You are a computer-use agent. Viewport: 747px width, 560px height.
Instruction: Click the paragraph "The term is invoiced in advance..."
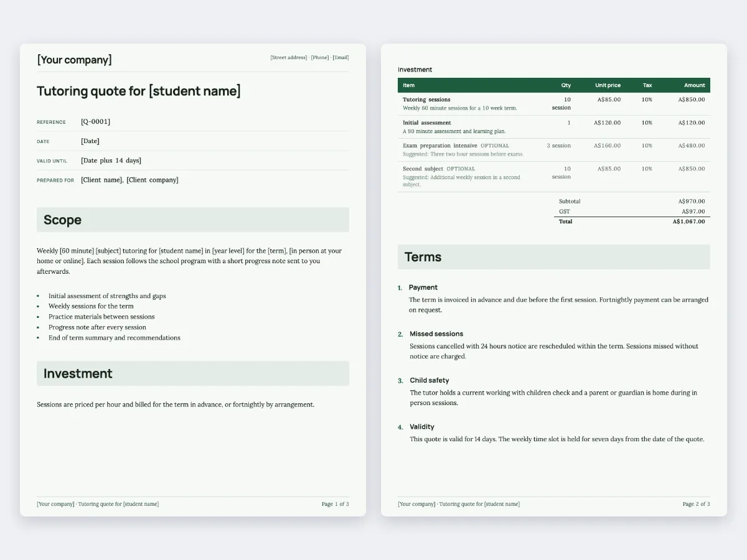558,305
